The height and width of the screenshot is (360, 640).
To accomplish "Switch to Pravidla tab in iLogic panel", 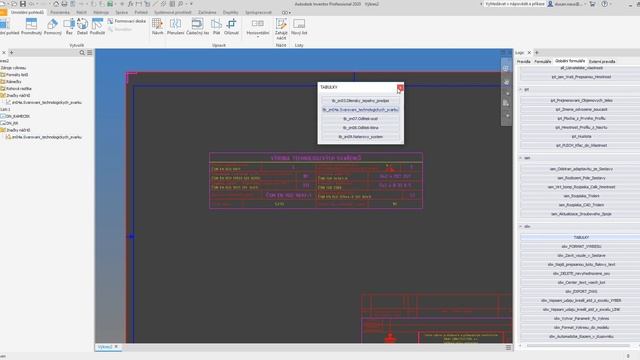I will (524, 62).
